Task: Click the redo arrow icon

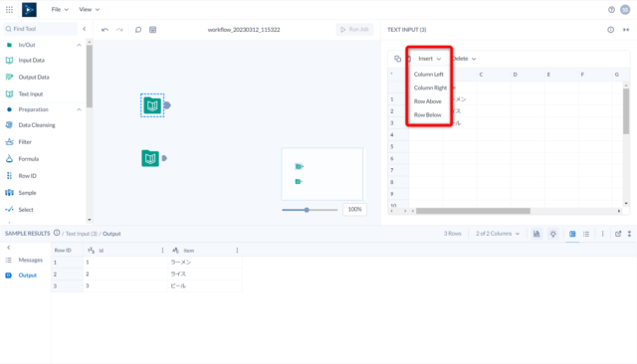Action: tap(119, 30)
